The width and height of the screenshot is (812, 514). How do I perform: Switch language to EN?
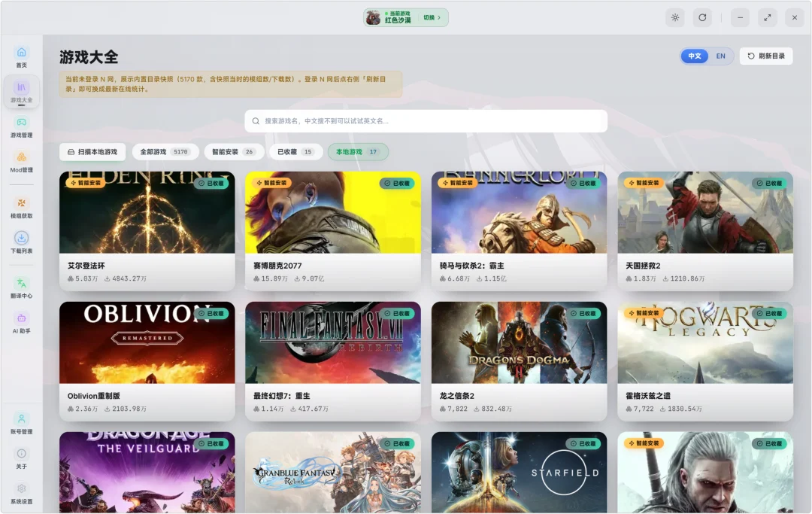[x=721, y=56]
